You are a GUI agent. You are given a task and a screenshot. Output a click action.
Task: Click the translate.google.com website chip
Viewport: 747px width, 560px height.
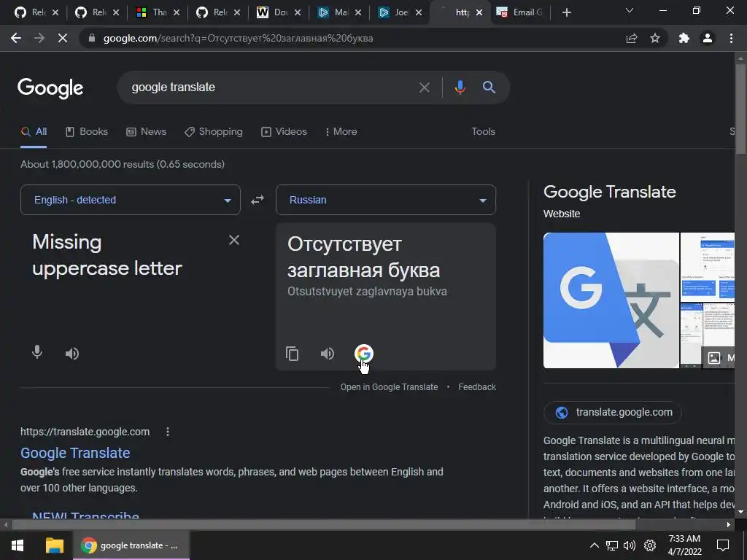pos(612,413)
